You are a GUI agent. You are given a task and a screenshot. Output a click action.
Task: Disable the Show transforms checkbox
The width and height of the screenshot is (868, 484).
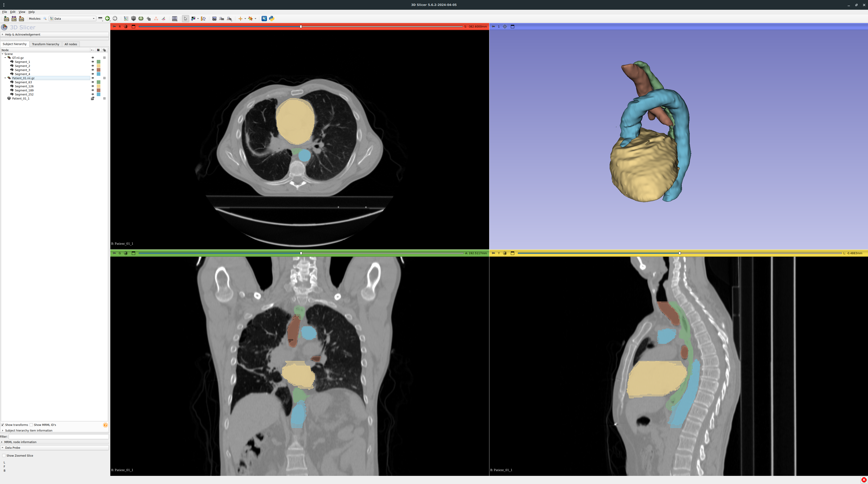click(3, 425)
